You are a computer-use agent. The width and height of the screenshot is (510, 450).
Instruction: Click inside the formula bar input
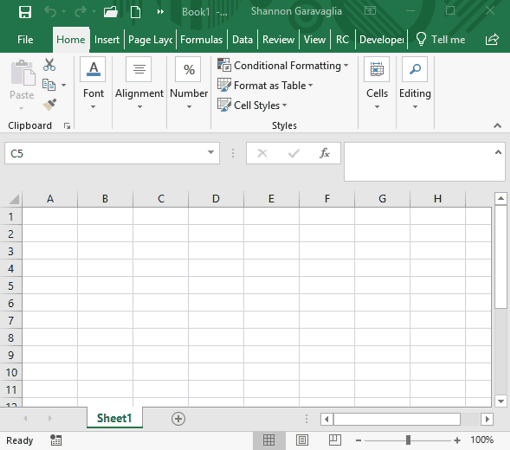coord(418,162)
